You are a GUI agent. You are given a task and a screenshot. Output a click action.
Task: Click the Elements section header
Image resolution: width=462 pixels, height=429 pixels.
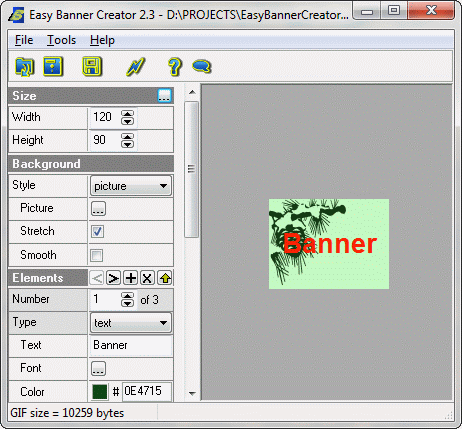point(48,278)
